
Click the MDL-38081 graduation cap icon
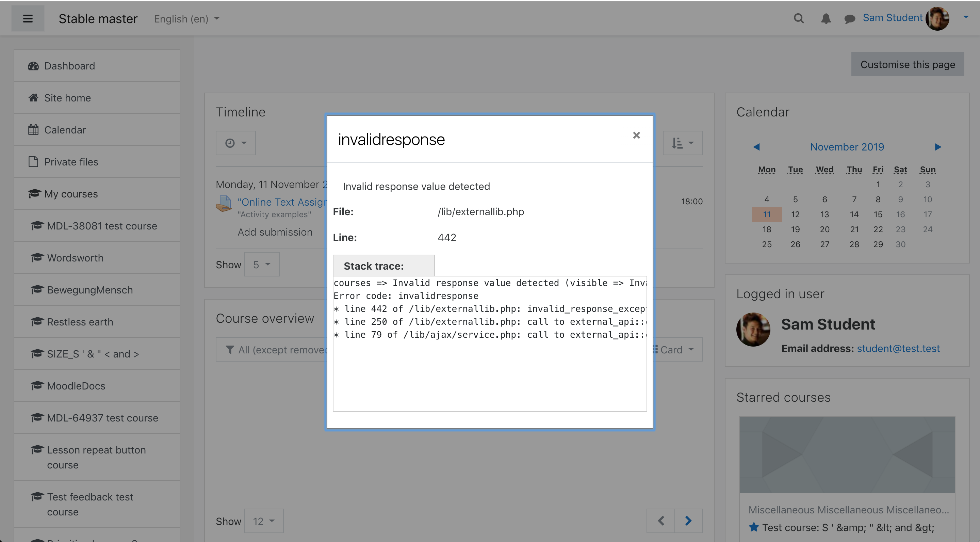coord(37,225)
